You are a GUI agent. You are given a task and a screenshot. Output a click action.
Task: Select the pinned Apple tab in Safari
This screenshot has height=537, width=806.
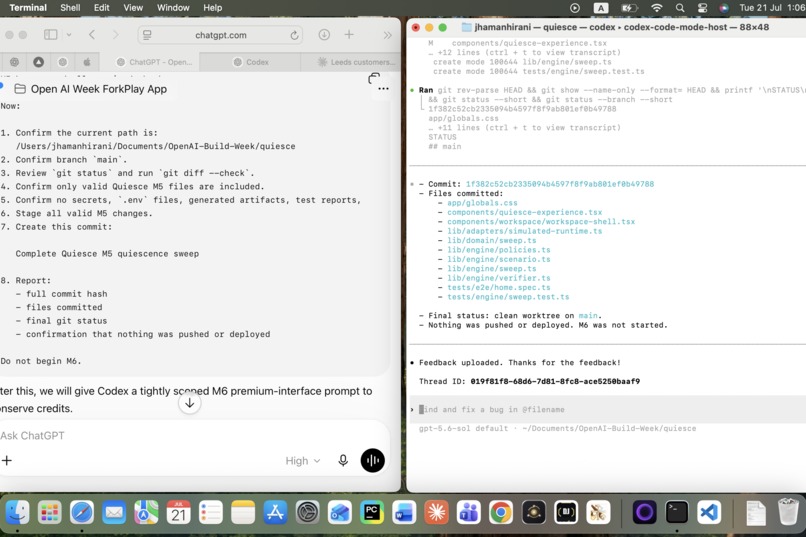[x=87, y=62]
